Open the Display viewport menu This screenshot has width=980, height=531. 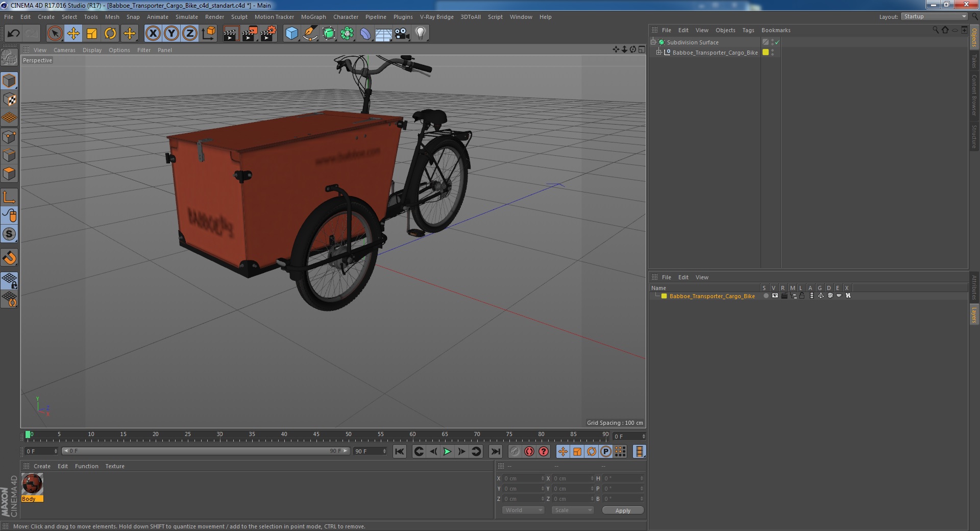[x=92, y=50]
